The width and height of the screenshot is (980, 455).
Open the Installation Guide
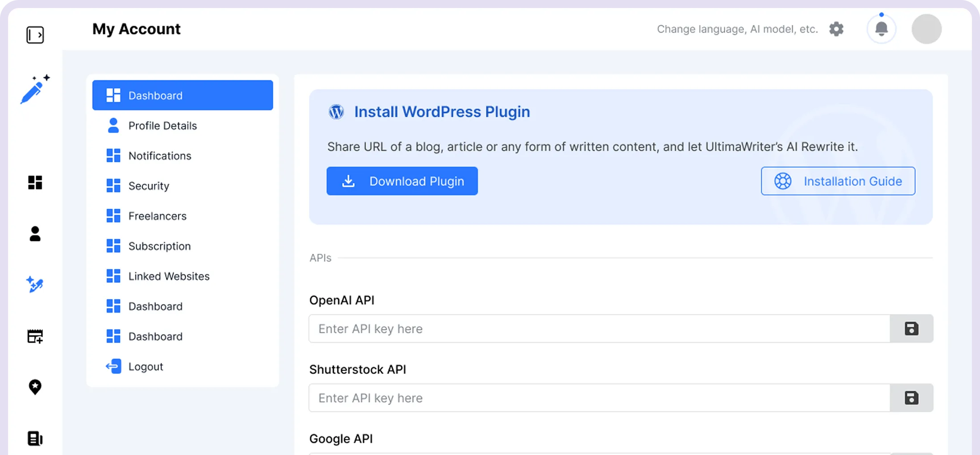click(838, 181)
